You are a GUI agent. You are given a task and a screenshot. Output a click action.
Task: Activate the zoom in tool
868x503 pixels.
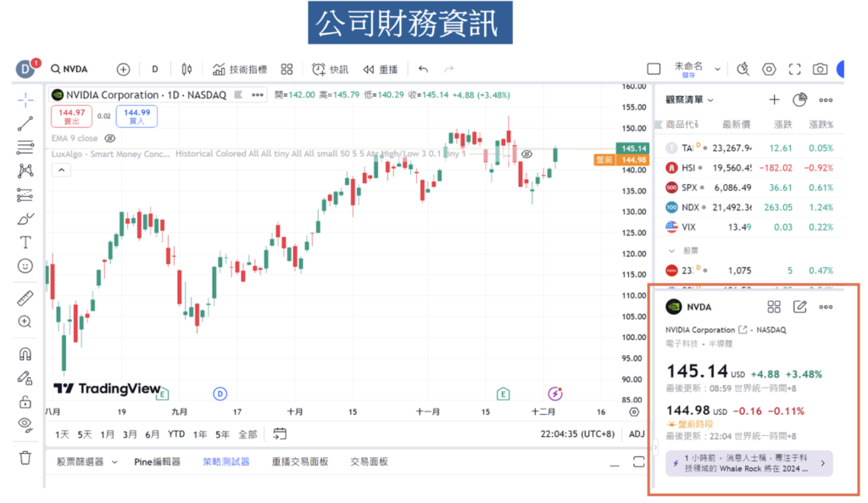click(25, 321)
